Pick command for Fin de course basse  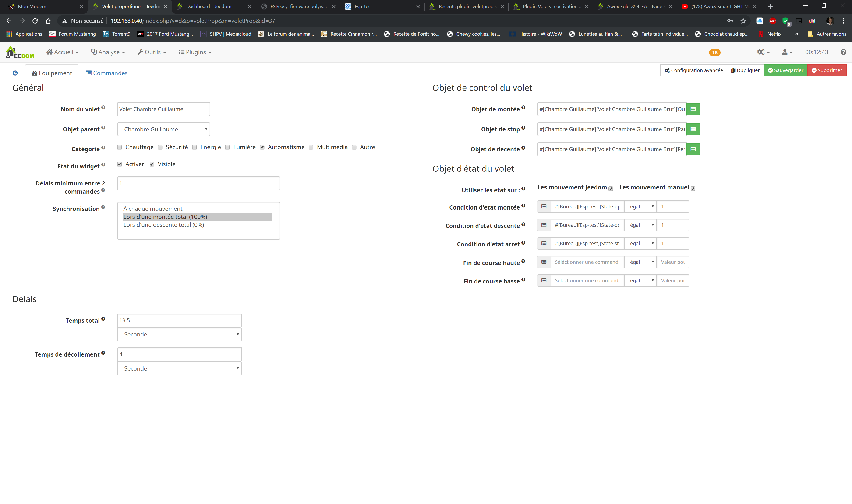544,280
